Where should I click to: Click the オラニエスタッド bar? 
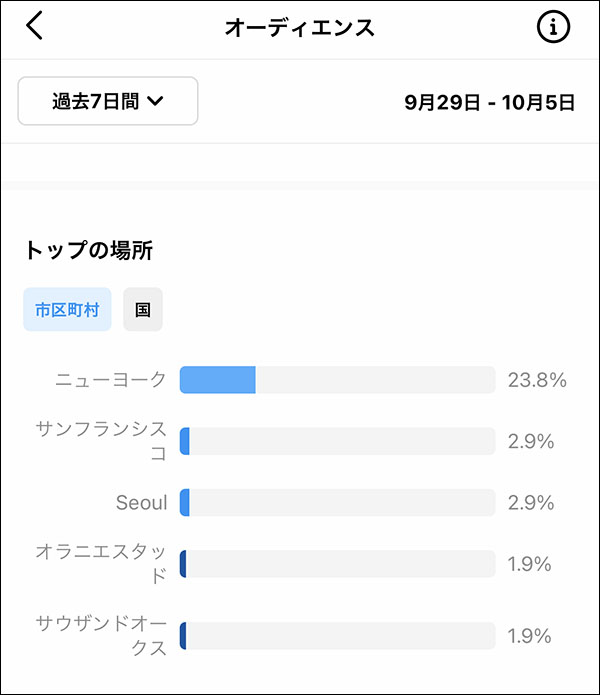(337, 564)
